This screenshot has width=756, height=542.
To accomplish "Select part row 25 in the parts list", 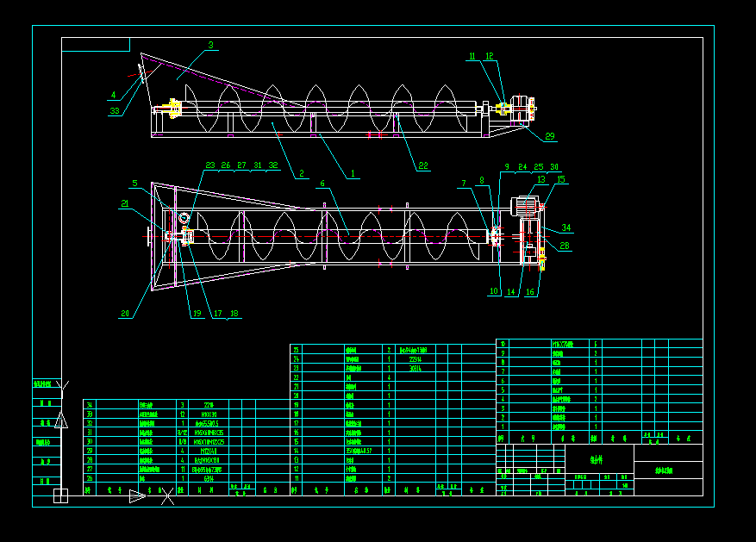I will (297, 349).
